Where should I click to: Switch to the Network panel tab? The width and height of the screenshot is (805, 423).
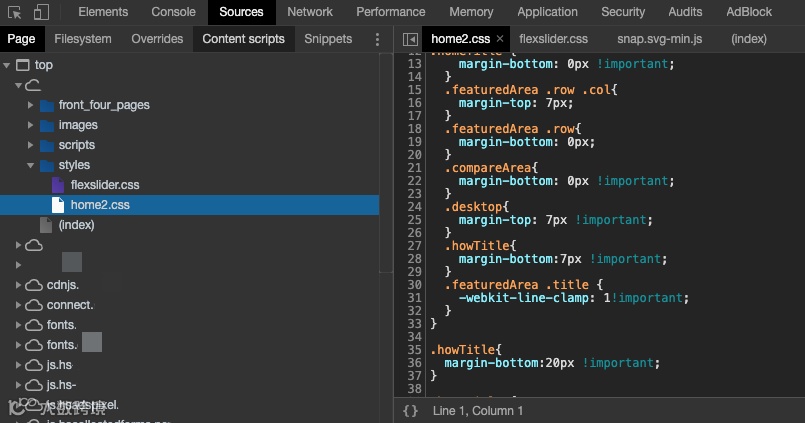tap(310, 12)
